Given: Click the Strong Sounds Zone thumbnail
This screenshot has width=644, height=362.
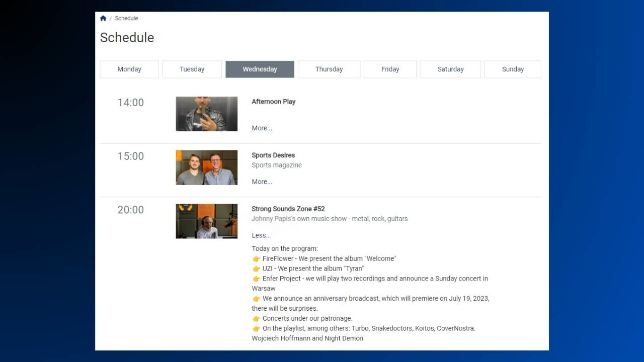Looking at the screenshot, I should tap(206, 221).
